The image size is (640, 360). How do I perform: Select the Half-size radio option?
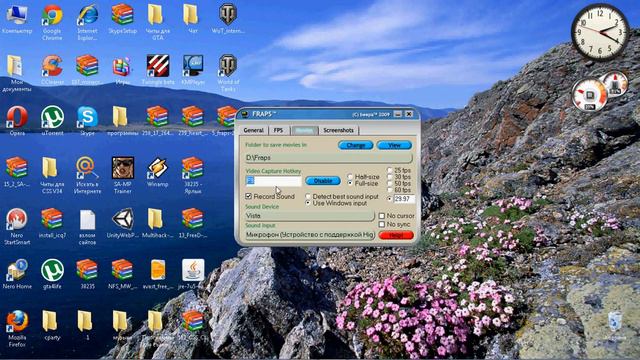click(x=350, y=177)
